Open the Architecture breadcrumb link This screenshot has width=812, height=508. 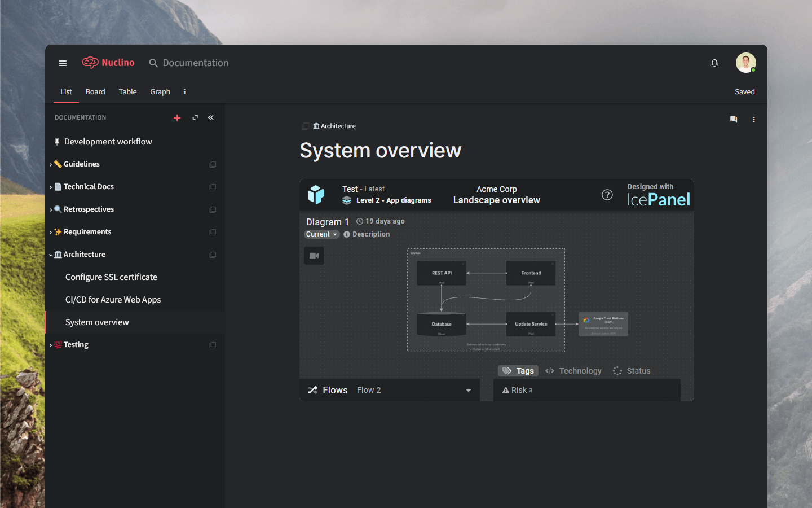coord(334,126)
